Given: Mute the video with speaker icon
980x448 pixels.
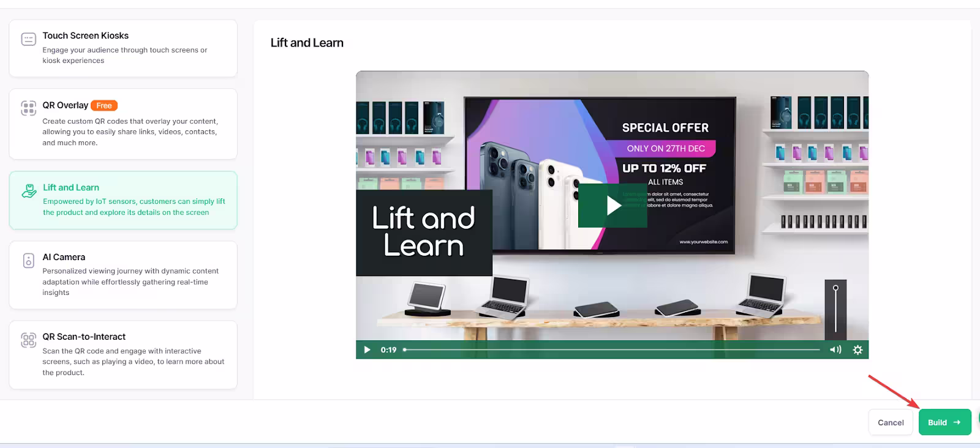Looking at the screenshot, I should click(x=835, y=350).
